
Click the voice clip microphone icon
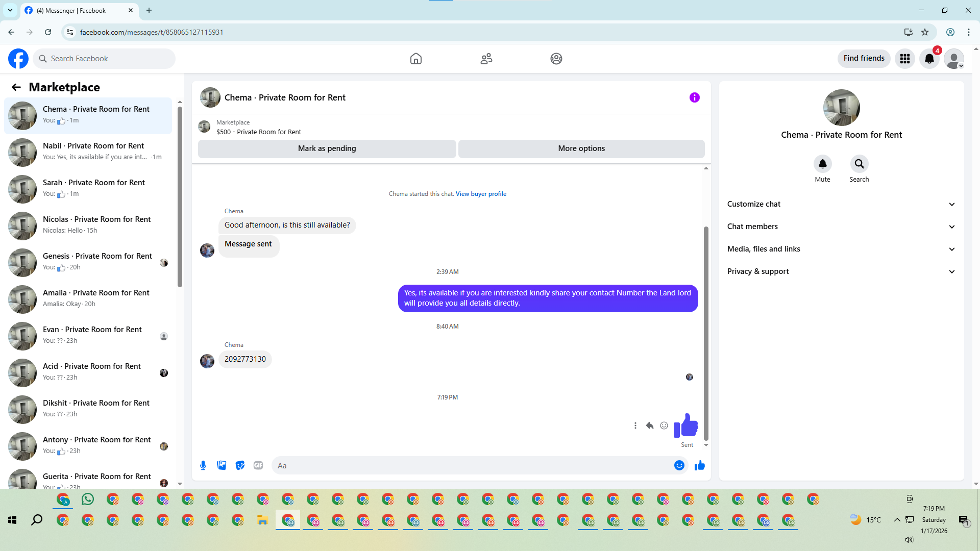203,465
